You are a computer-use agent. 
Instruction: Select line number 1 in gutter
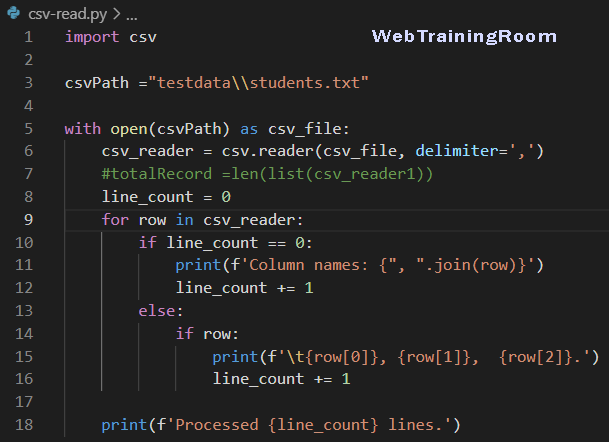pyautogui.click(x=28, y=37)
